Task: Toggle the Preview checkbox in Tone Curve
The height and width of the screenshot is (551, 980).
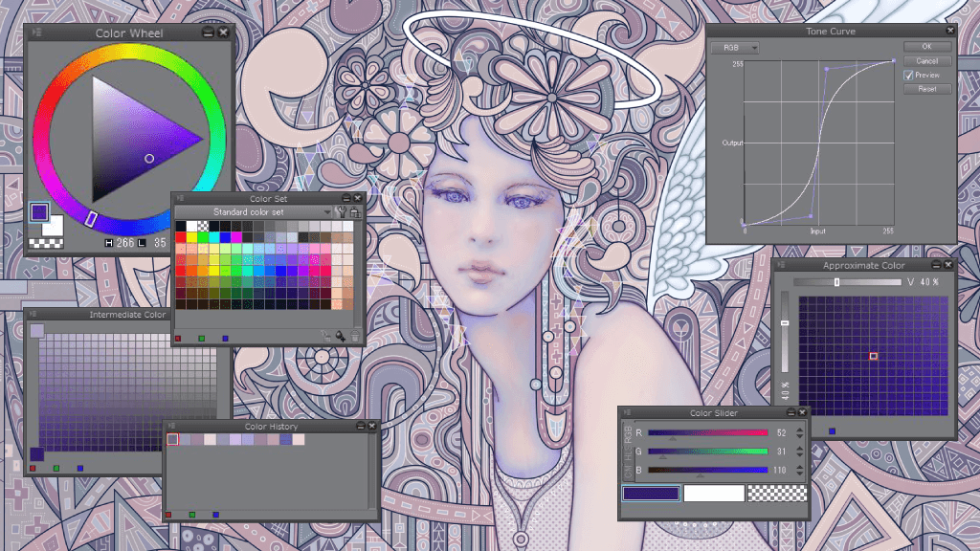Action: (x=909, y=75)
